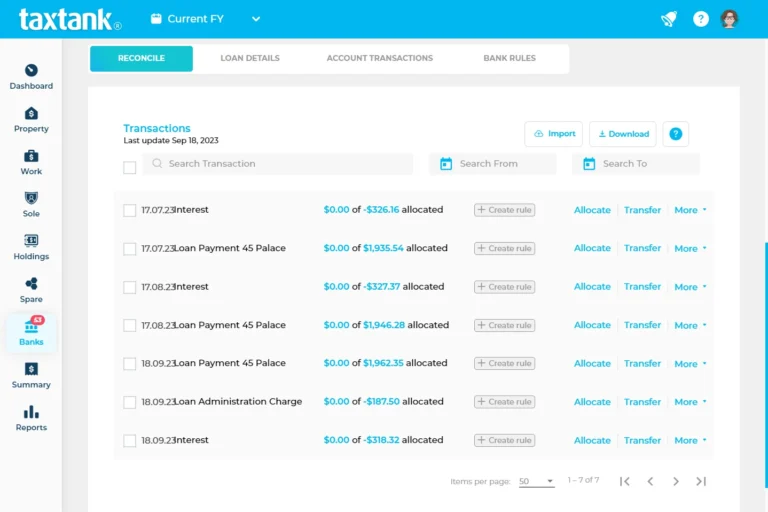
Task: Go to first page of transactions
Action: click(624, 481)
